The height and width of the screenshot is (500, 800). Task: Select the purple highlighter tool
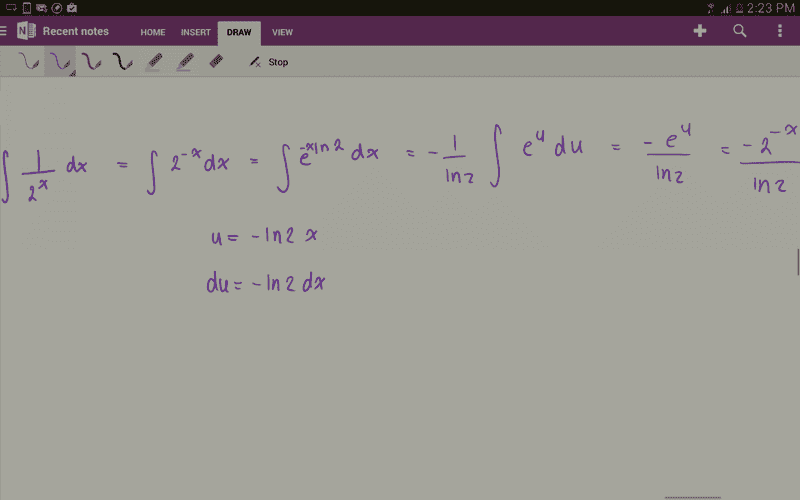[185, 62]
